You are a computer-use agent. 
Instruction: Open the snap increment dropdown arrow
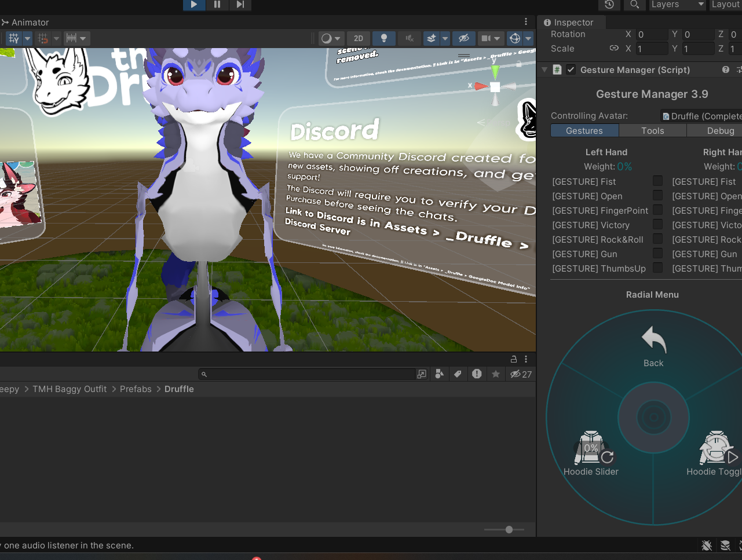56,39
